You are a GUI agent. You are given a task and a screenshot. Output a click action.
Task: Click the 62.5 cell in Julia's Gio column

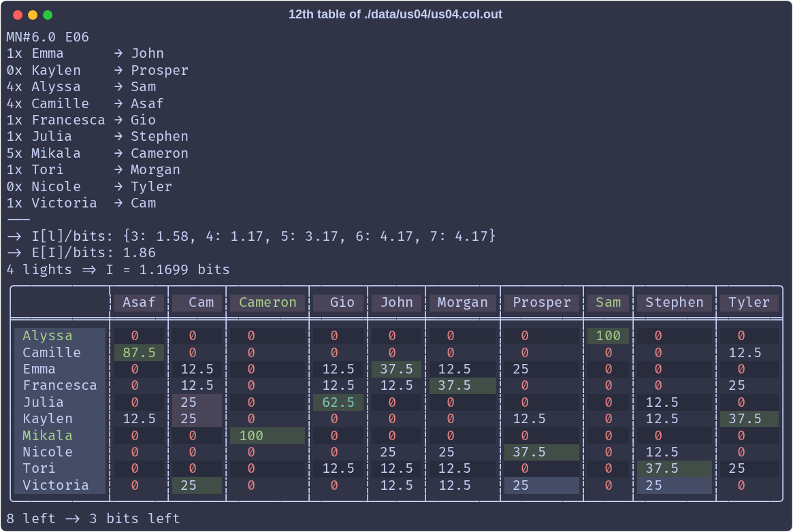[338, 402]
